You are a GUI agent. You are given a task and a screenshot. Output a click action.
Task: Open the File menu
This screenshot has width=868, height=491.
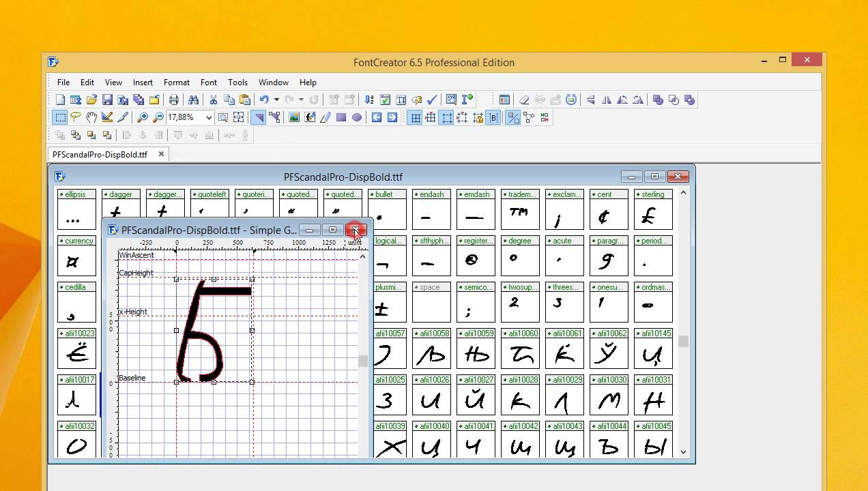pyautogui.click(x=63, y=83)
